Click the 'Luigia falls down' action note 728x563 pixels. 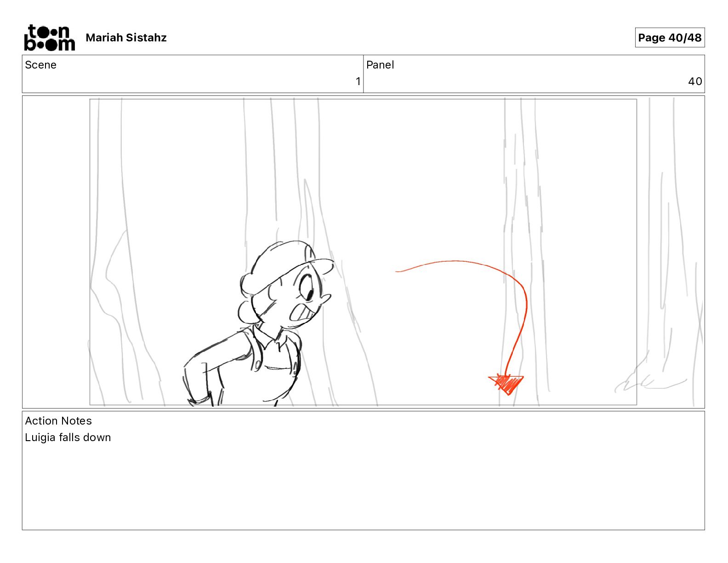point(68,437)
